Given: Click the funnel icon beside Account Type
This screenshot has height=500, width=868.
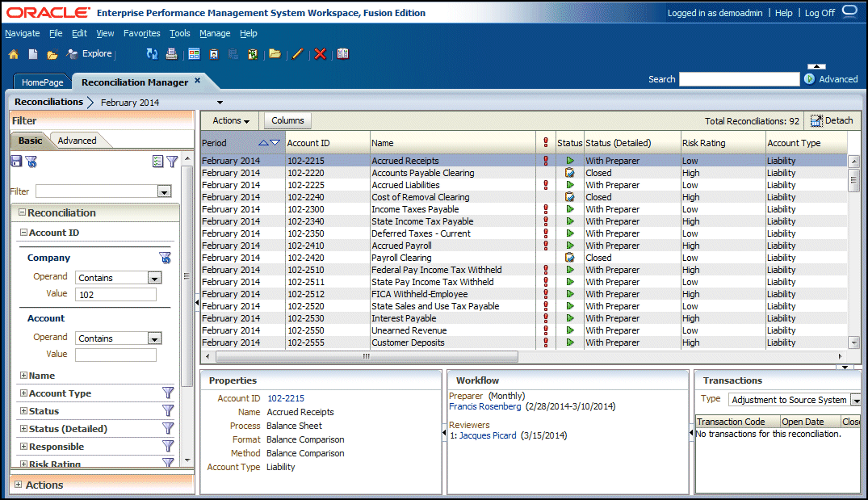Looking at the screenshot, I should click(168, 393).
